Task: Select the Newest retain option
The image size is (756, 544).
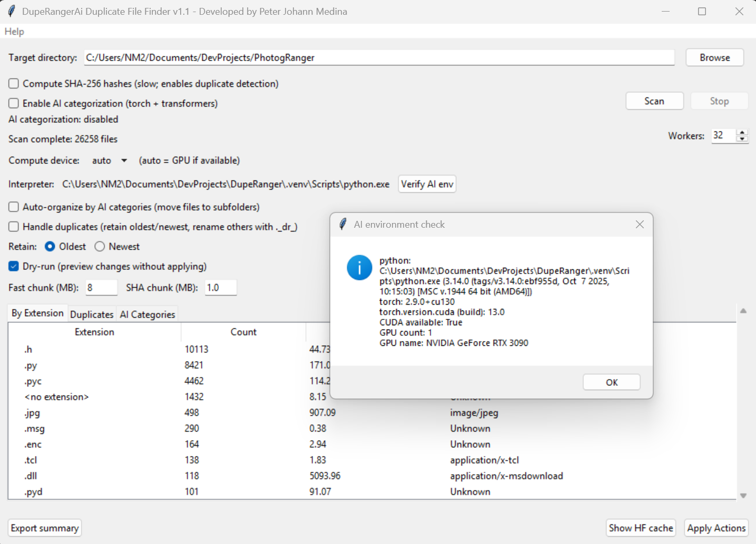Action: point(100,246)
